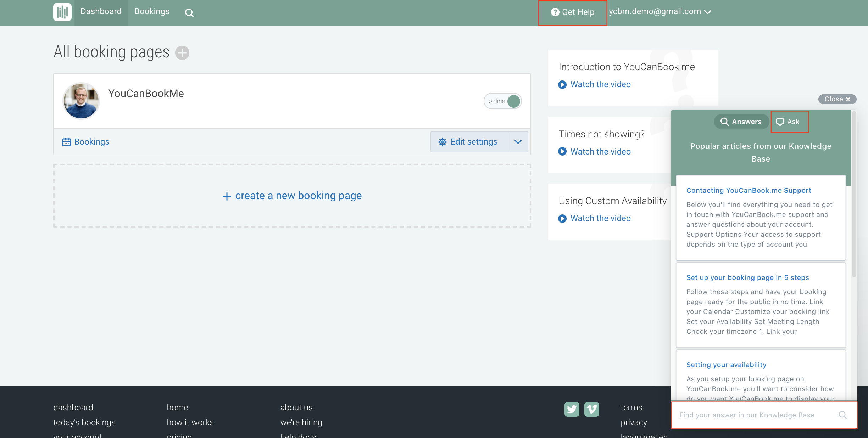Close the help widget panel
The height and width of the screenshot is (438, 868).
coord(837,99)
